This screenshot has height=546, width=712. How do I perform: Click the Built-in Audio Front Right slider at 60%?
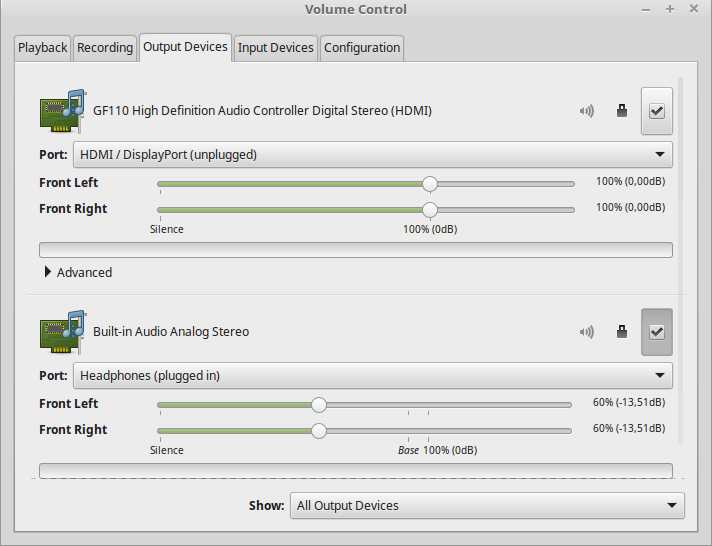point(319,431)
